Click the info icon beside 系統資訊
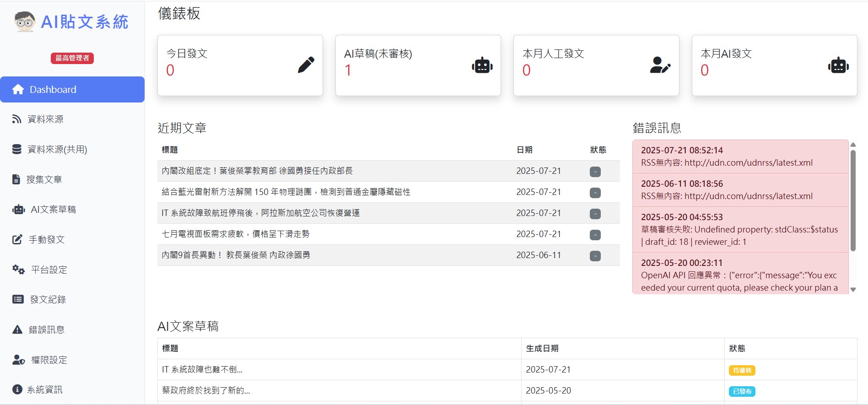Image resolution: width=868 pixels, height=405 pixels. coord(17,389)
